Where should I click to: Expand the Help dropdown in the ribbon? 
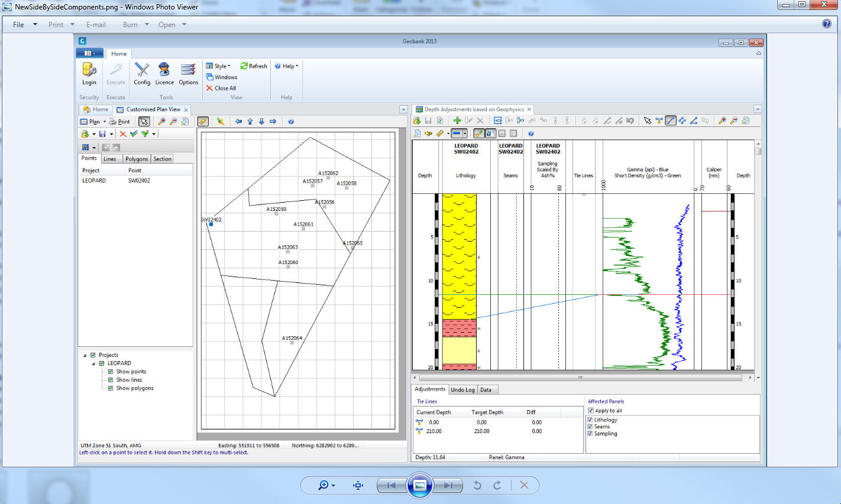(287, 66)
